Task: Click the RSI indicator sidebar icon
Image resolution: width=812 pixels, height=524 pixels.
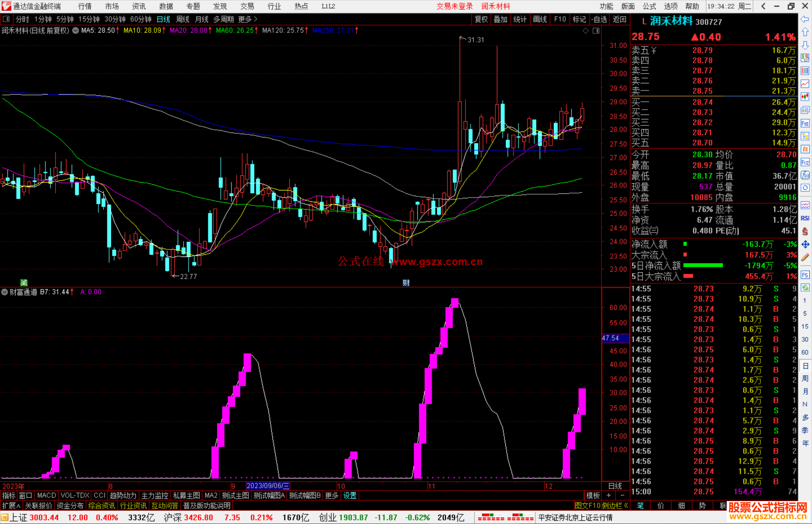Action: click(805, 218)
